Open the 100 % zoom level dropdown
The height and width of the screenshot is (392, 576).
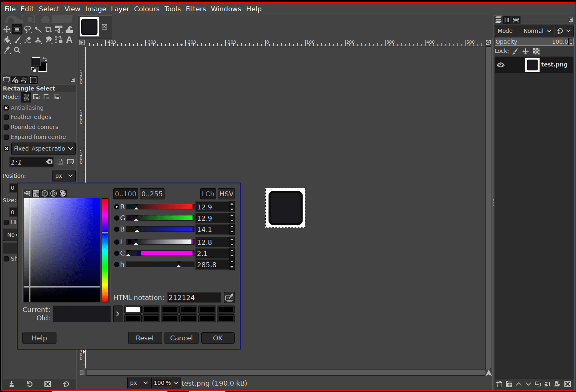click(176, 383)
